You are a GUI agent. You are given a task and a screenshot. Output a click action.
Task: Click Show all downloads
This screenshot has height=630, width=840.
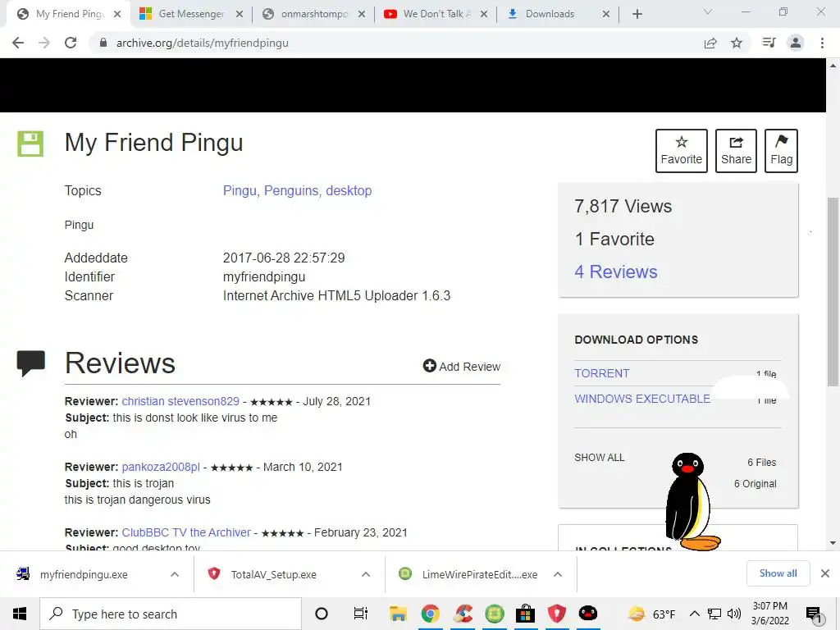(x=778, y=573)
